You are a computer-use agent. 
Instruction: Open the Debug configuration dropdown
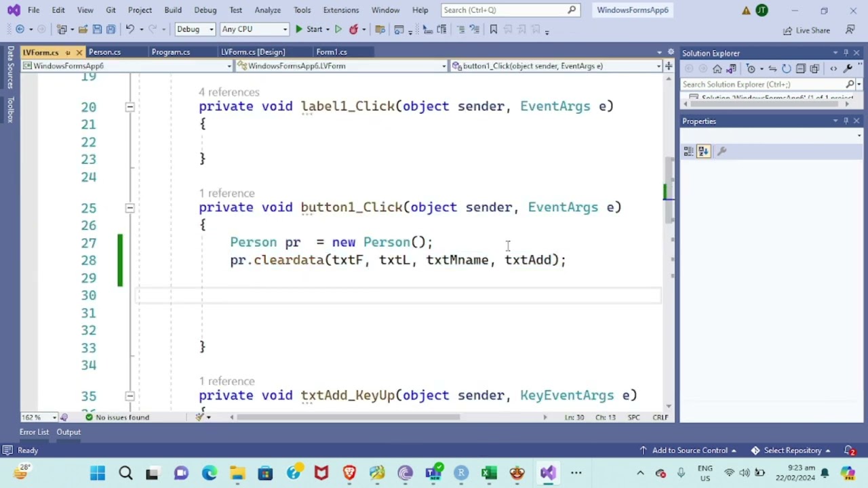tap(195, 29)
